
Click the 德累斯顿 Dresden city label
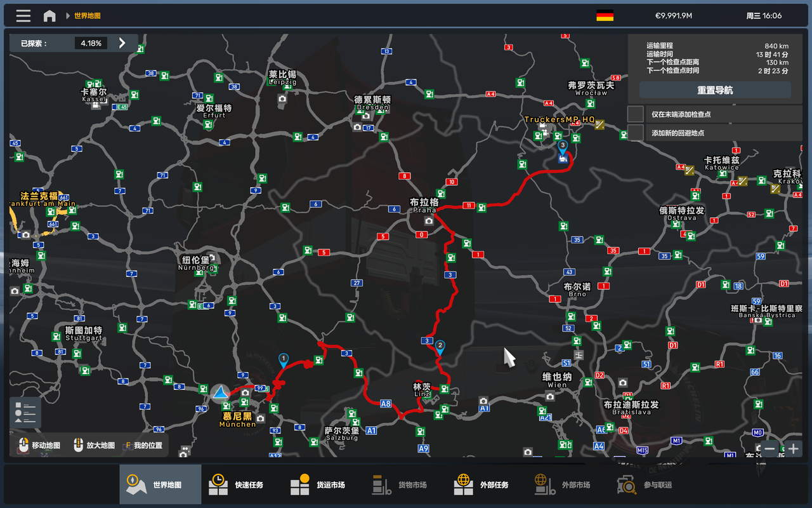[x=372, y=103]
